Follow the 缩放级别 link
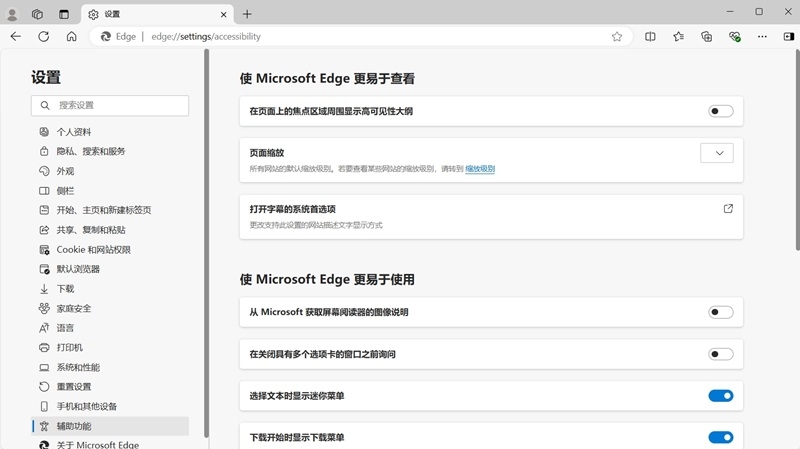The width and height of the screenshot is (800, 449). [x=480, y=169]
